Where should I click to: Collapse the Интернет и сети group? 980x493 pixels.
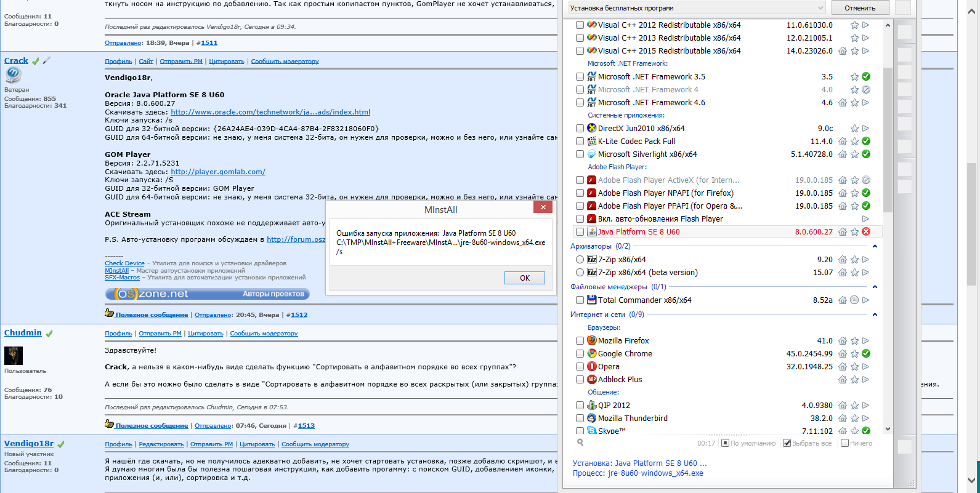(875, 315)
